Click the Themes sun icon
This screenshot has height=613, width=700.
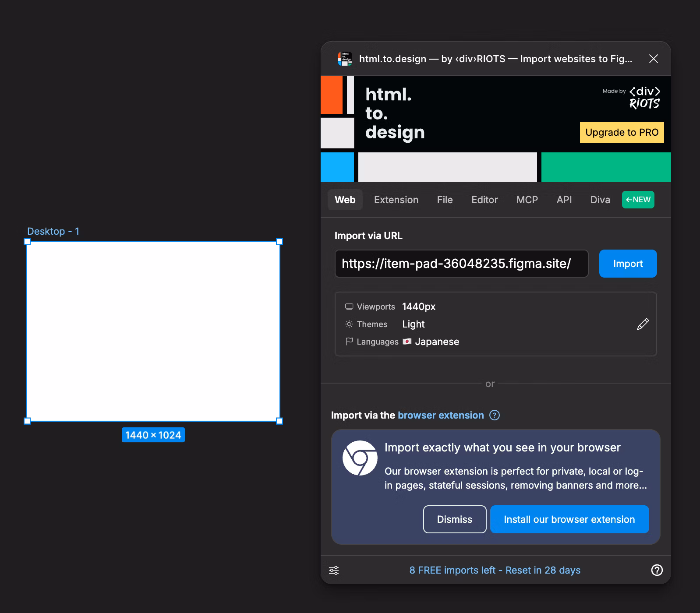click(349, 324)
